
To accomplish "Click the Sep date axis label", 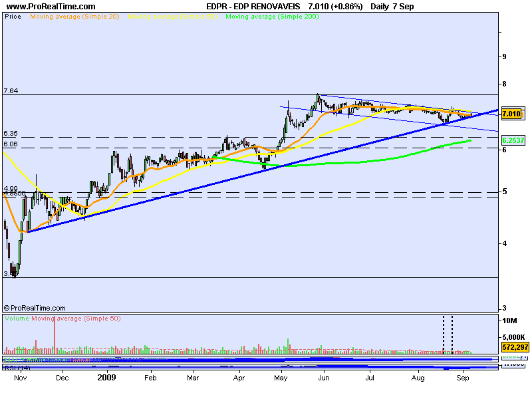I will pyautogui.click(x=463, y=378).
